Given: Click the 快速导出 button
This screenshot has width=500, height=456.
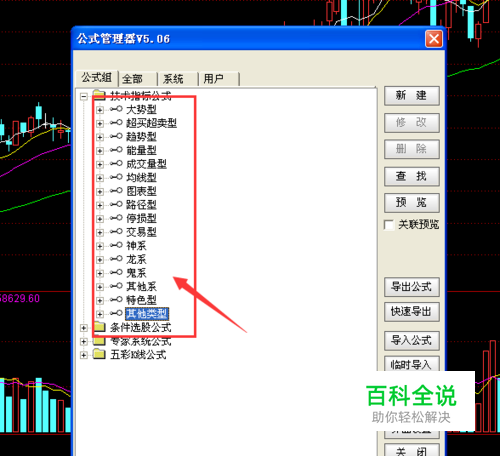Looking at the screenshot, I should tap(412, 312).
